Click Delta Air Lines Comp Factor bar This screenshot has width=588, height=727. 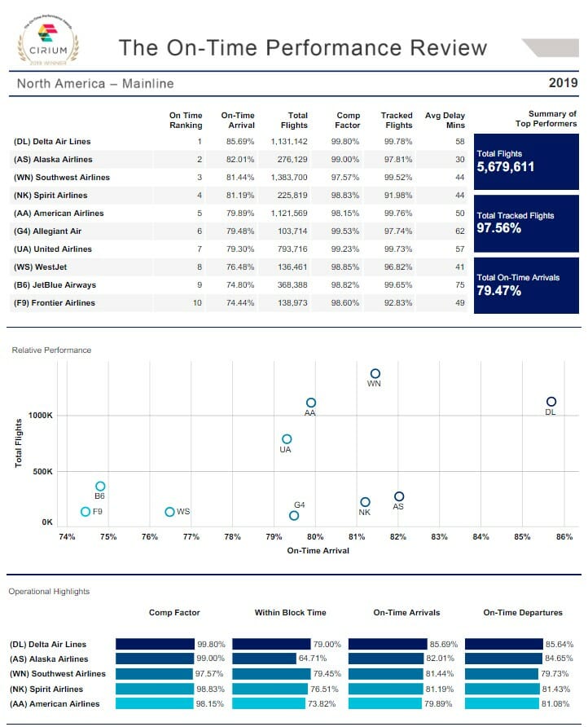[155, 644]
